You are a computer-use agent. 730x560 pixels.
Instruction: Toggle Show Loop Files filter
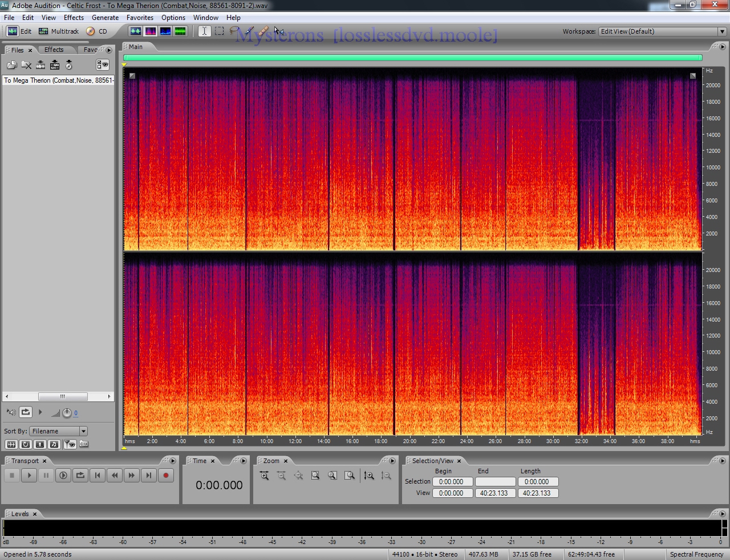(26, 444)
